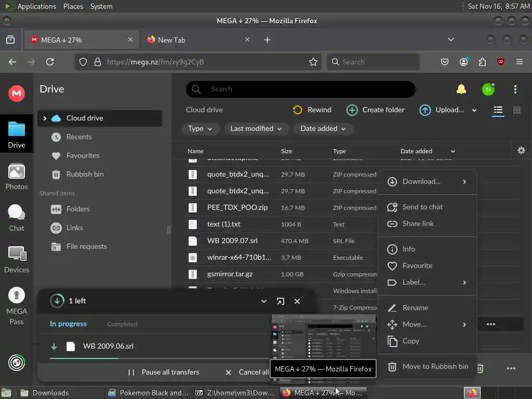Click Cancel all transfers
This screenshot has height=399, width=532.
pos(247,372)
